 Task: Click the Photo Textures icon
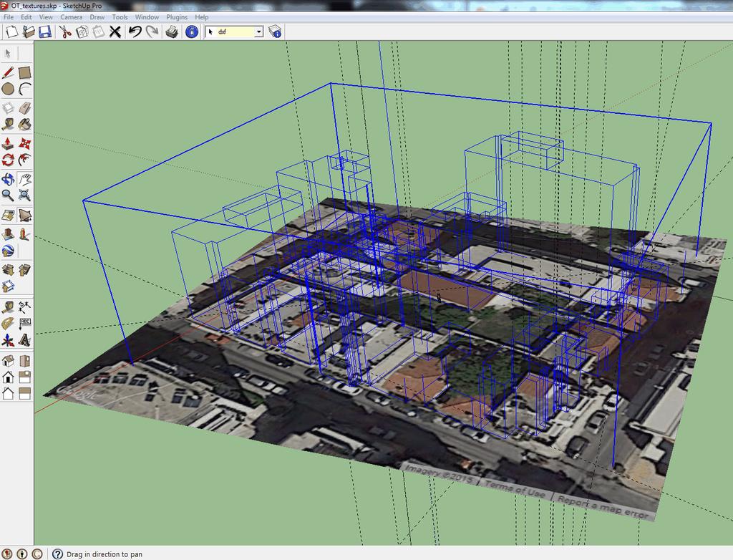[24, 234]
